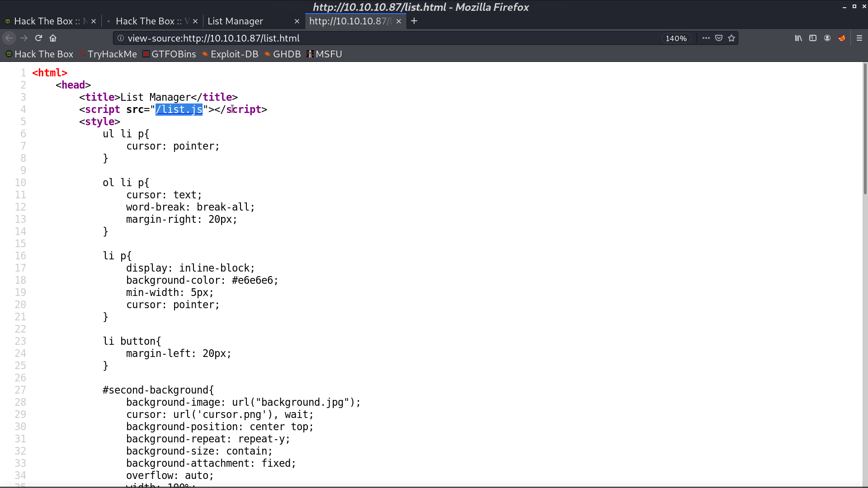Open page actions three-dot menu

[x=706, y=38]
